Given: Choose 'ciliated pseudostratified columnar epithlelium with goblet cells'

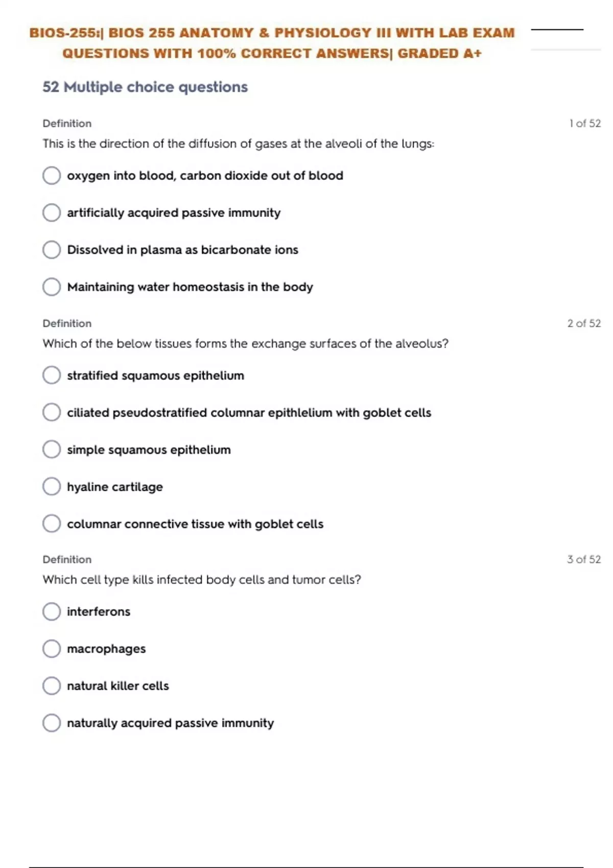Looking at the screenshot, I should pyautogui.click(x=52, y=413).
